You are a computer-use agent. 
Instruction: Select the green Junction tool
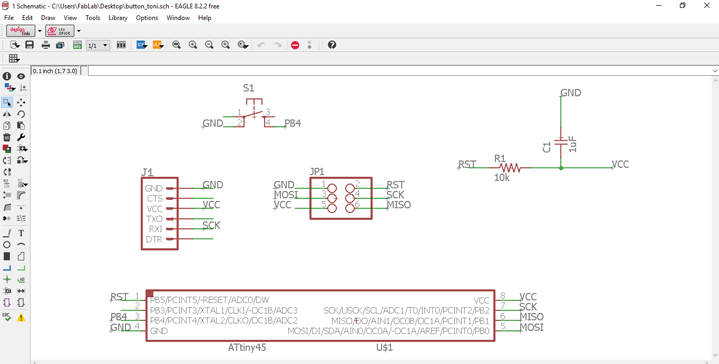pyautogui.click(x=7, y=279)
